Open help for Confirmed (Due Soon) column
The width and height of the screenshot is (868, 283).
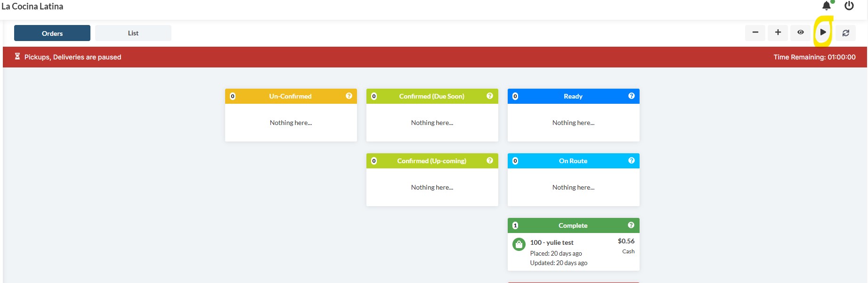pos(490,96)
